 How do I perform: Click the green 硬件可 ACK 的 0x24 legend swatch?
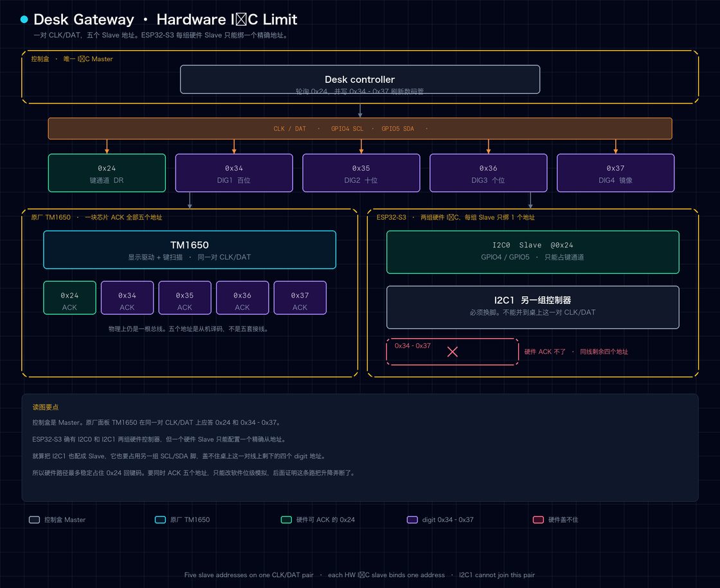(x=286, y=520)
